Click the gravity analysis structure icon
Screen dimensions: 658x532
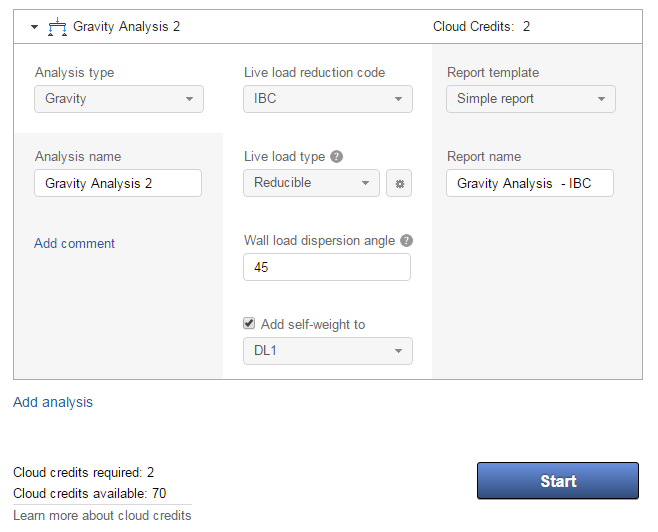tap(58, 27)
